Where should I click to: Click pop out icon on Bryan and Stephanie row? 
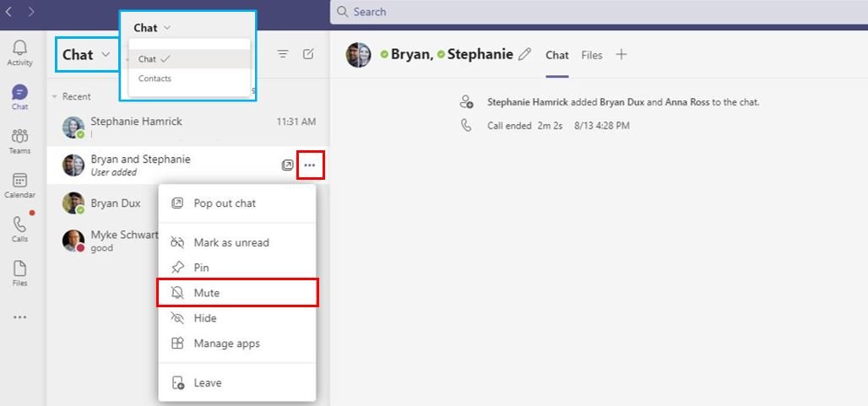(287, 165)
